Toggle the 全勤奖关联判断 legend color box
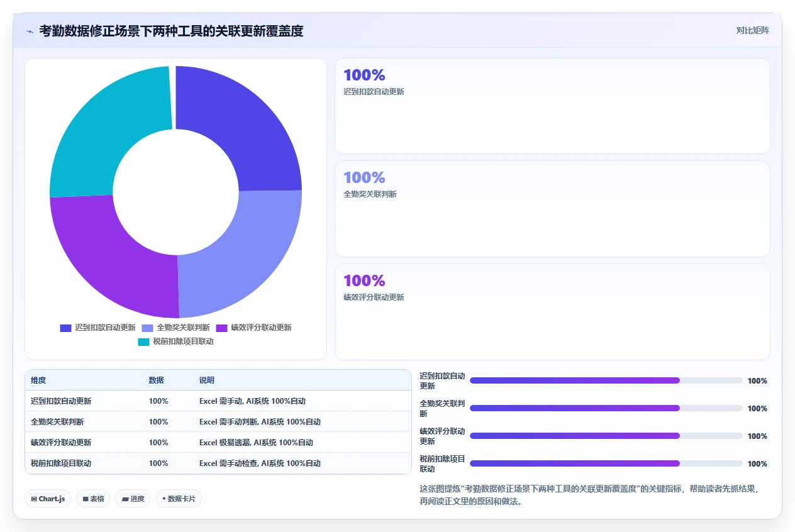 tap(148, 328)
